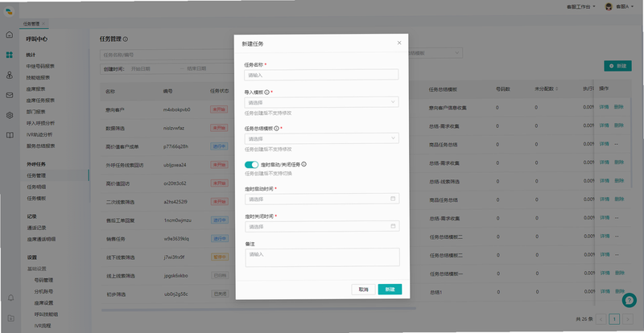The image size is (644, 333).
Task: Click the 任务名称/编号 search field
Action: (168, 55)
